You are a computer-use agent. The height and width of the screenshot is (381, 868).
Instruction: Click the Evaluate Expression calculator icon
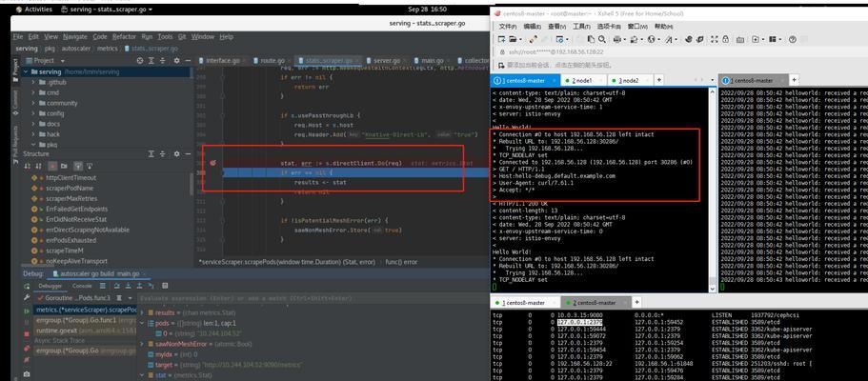click(x=165, y=286)
